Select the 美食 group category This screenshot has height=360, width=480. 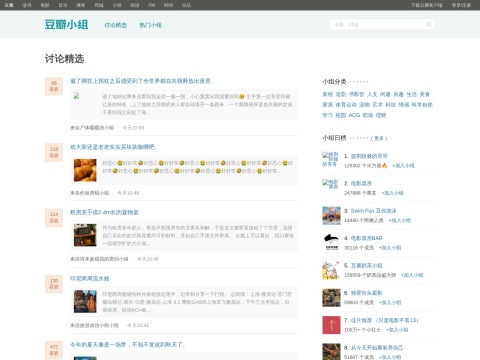pos(425,94)
